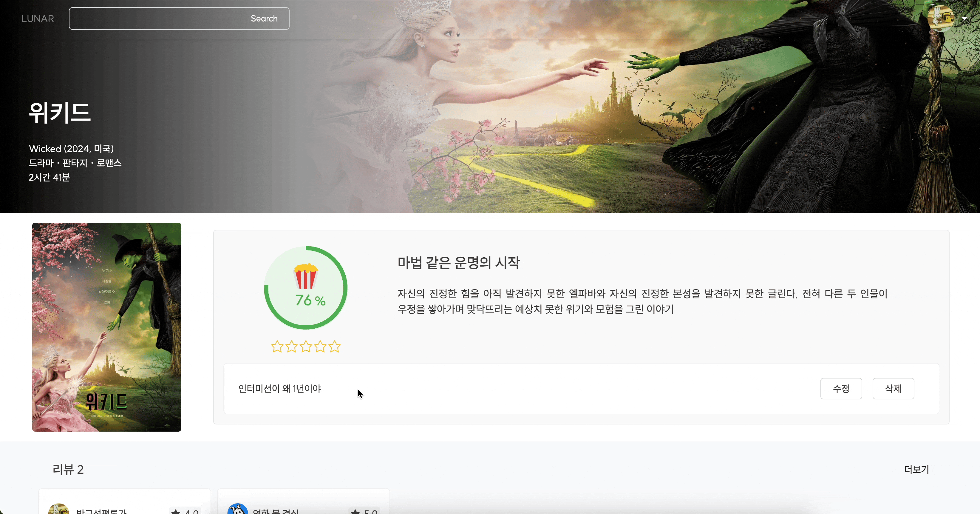Click the fourth rating star

coord(320,347)
